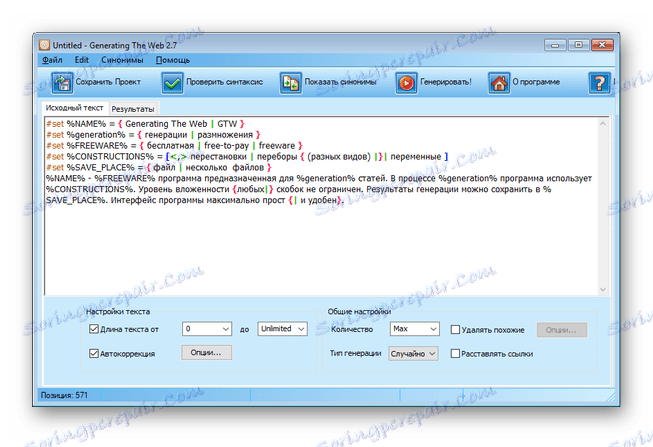Click the Save Project floppy icon
Image resolution: width=653 pixels, height=447 pixels.
click(62, 82)
